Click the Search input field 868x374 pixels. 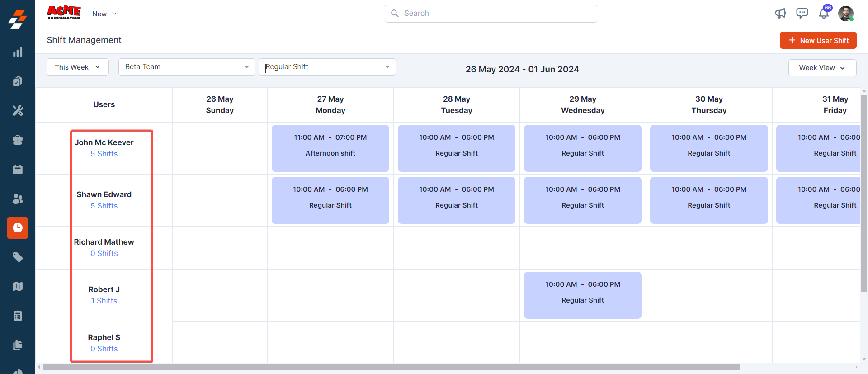491,14
